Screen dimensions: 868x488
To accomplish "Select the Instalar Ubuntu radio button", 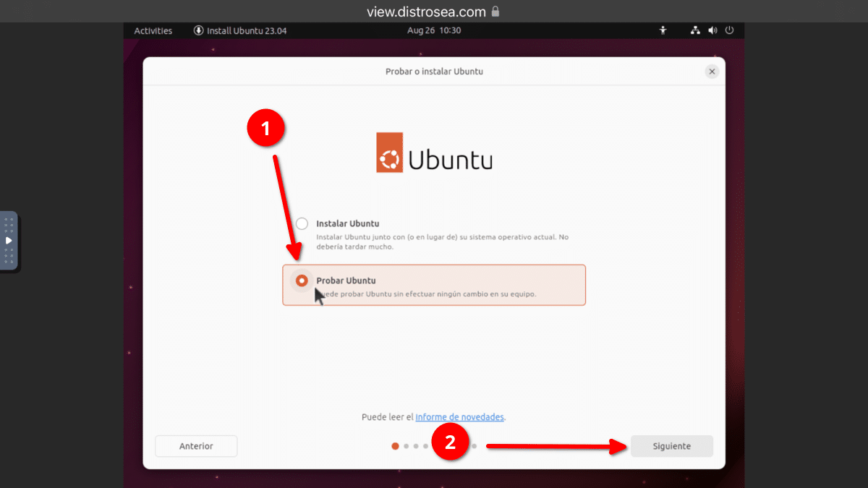I will tap(302, 224).
